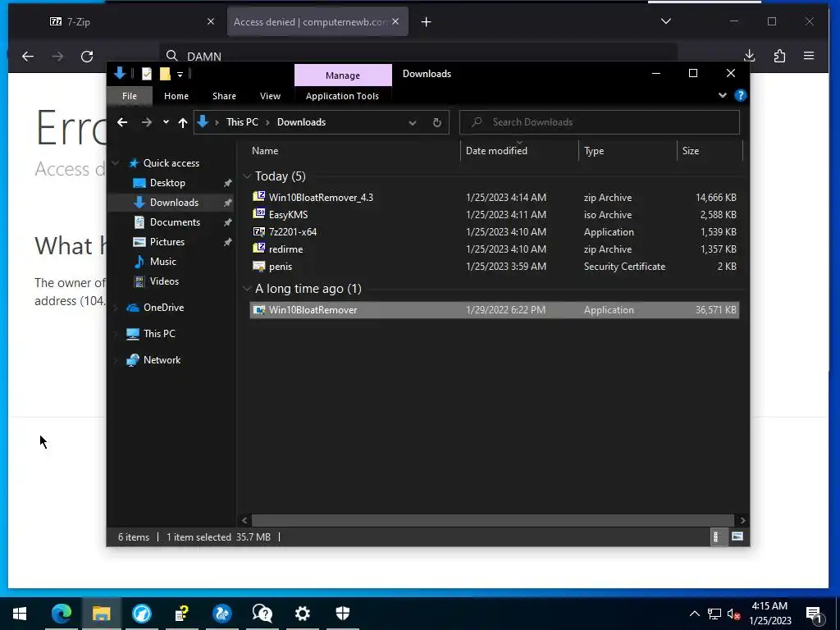Open address bar previous locations dropdown

(x=412, y=123)
